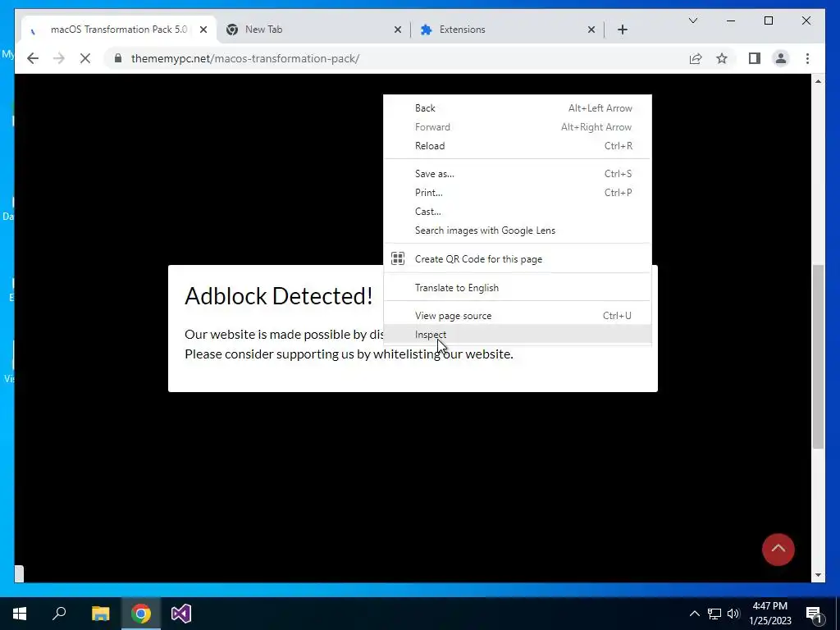This screenshot has height=630, width=840.
Task: Select Create QR Code for this page
Action: (x=518, y=258)
